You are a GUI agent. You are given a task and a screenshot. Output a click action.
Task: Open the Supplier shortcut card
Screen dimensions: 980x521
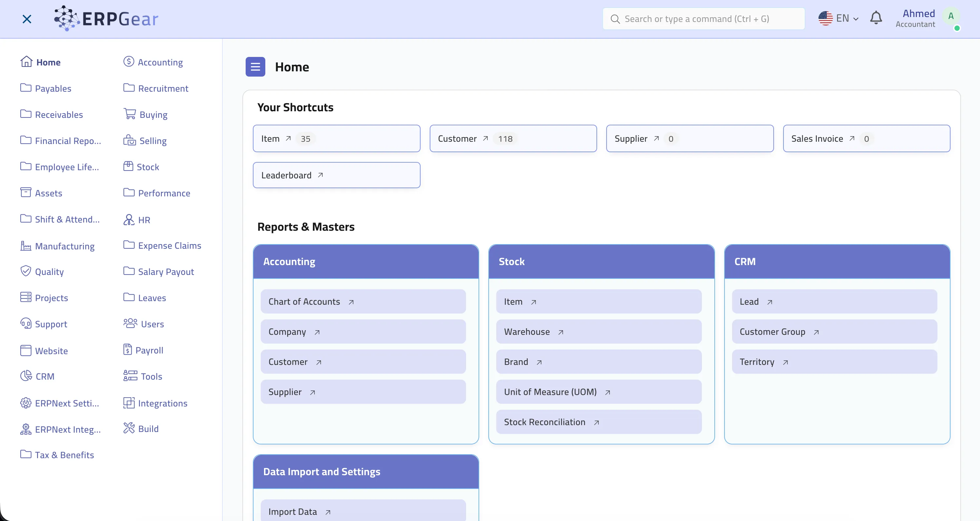click(690, 139)
